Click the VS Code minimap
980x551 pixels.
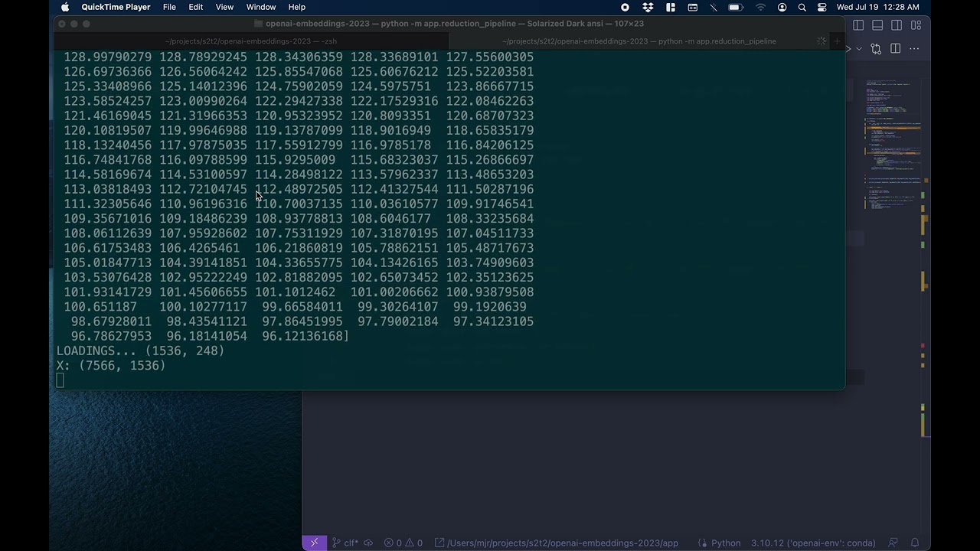[893, 145]
